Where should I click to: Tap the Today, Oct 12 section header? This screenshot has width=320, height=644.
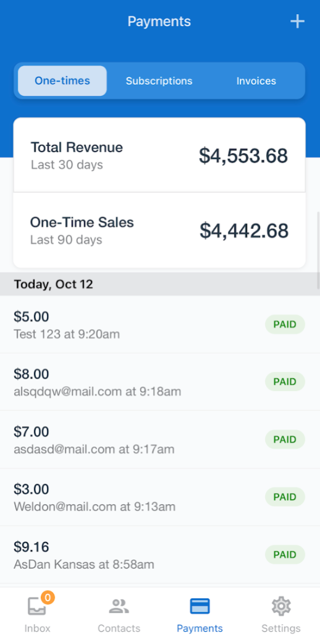159,284
